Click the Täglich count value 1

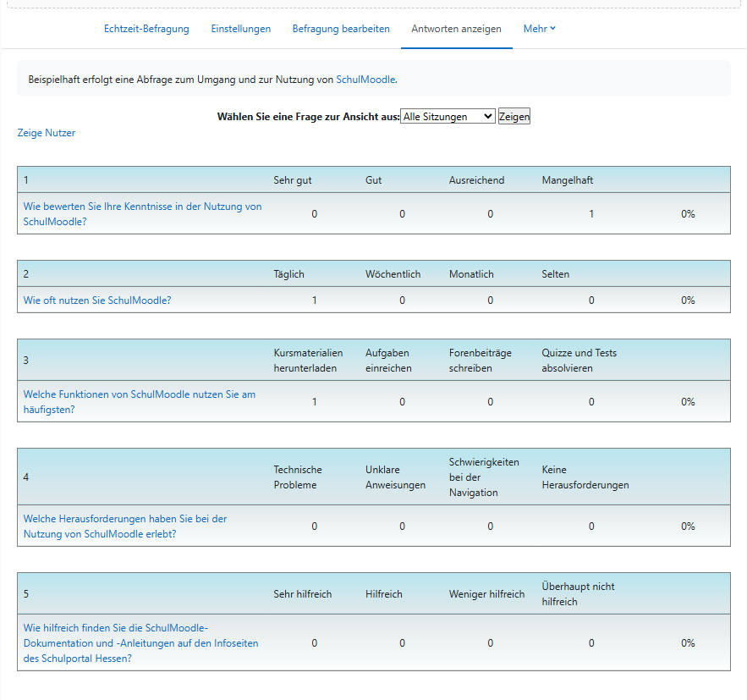[x=315, y=300]
